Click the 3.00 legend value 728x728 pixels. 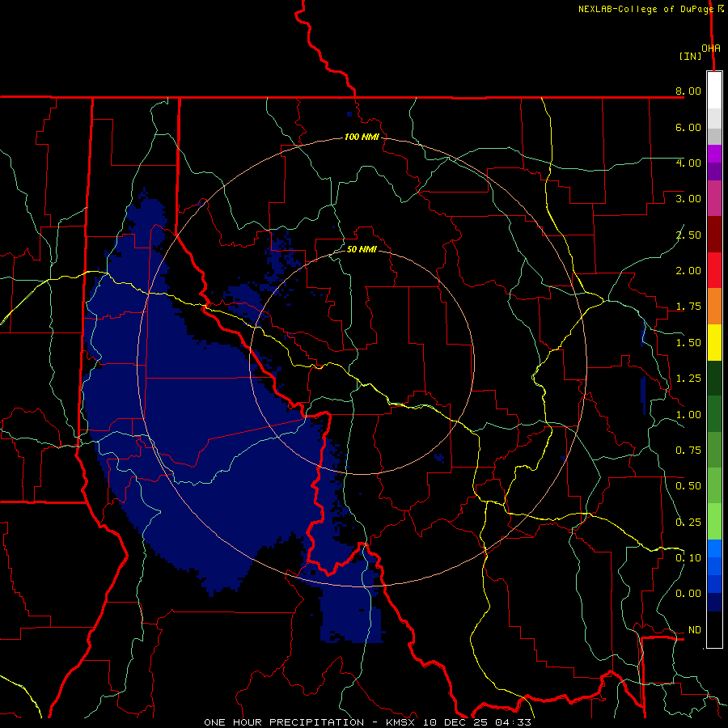(688, 199)
